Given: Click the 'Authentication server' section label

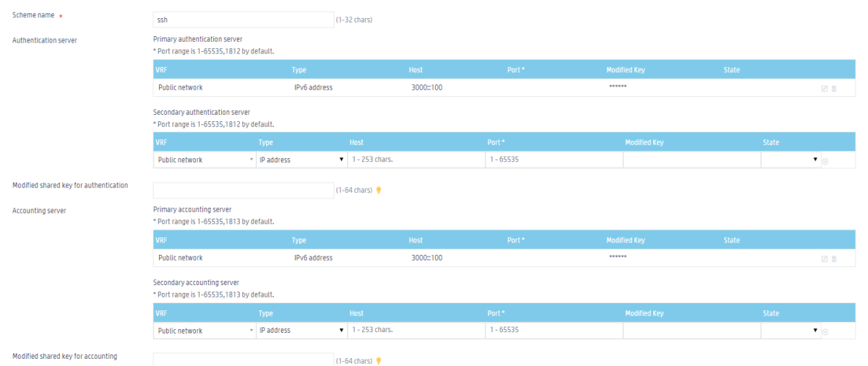Looking at the screenshot, I should tap(45, 40).
